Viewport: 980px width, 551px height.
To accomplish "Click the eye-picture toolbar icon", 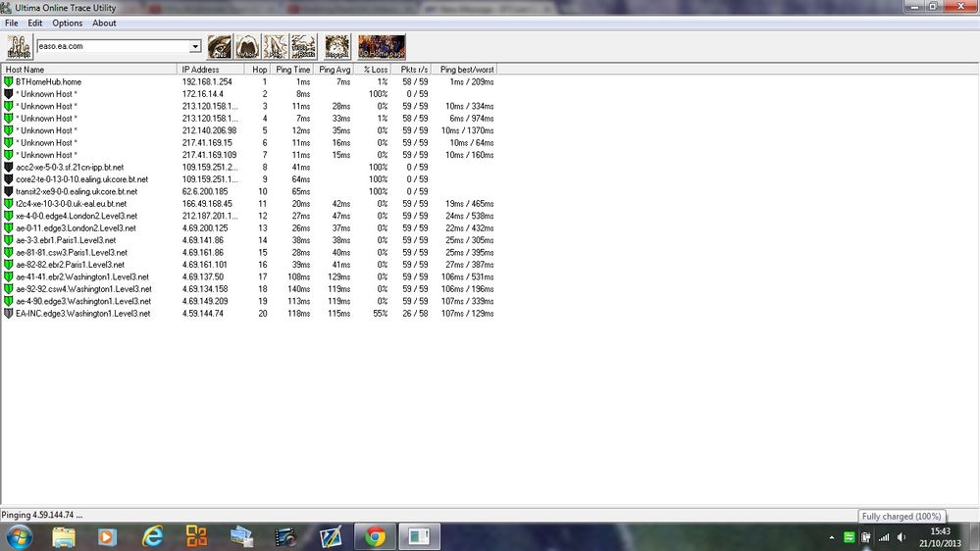I will pos(220,47).
